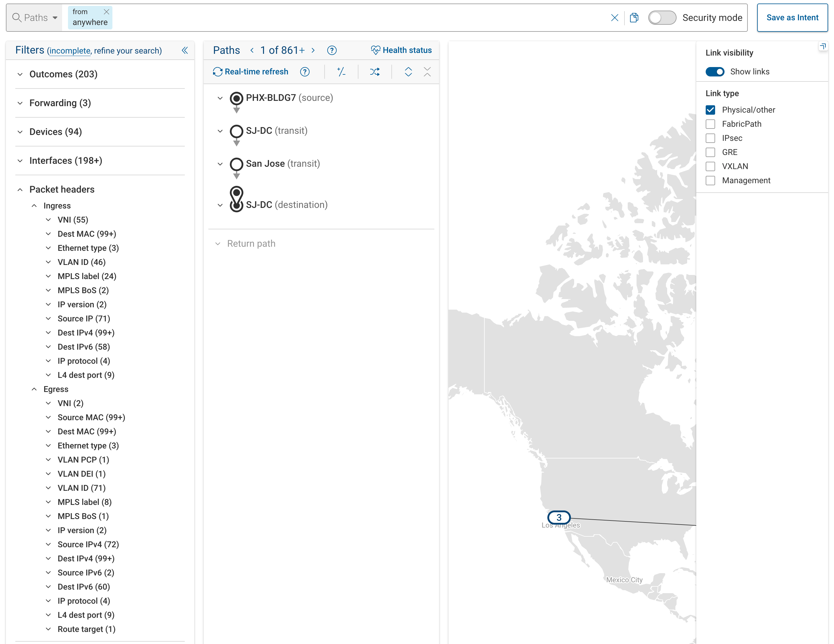Expand Ingress L4 dest port (9)
This screenshot has width=834, height=644.
(48, 375)
